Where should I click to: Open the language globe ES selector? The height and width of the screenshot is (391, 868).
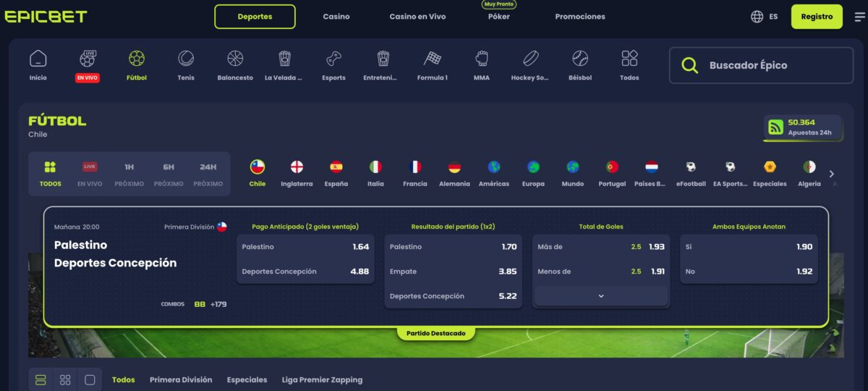pos(765,16)
